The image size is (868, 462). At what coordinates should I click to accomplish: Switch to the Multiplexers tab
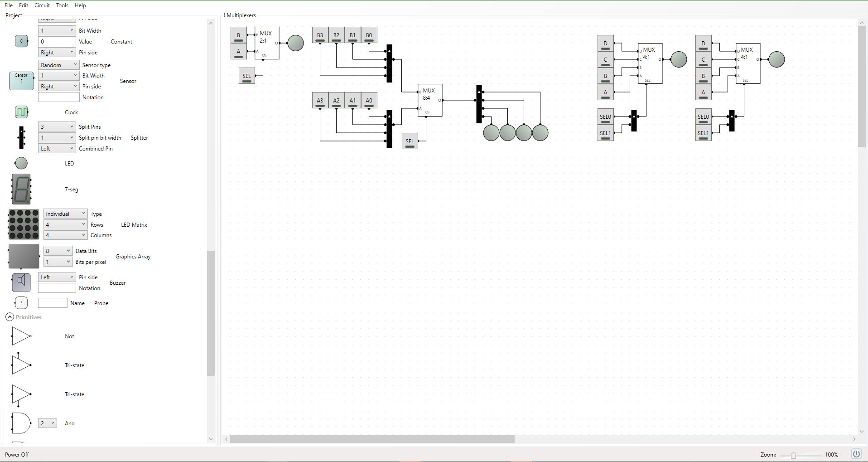click(240, 15)
